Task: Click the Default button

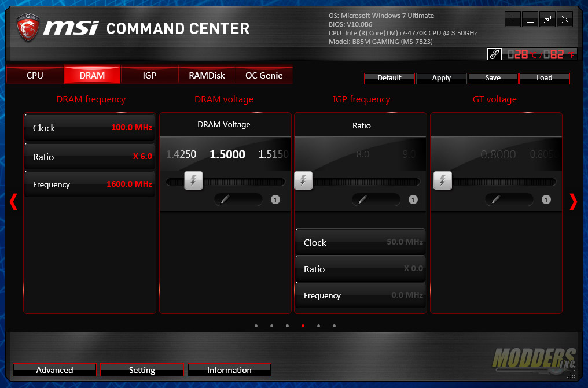Action: [x=389, y=78]
